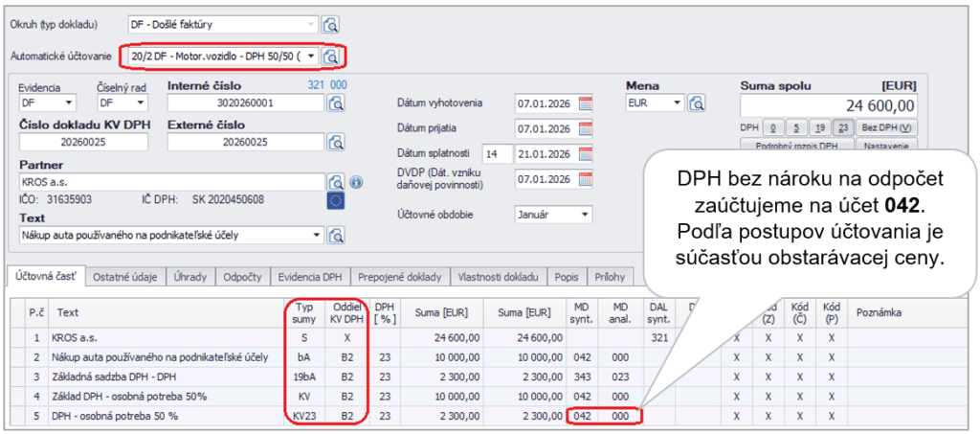The image size is (980, 434).
Task: Open partner search icon next to KROS a.s.
Action: coord(336,182)
